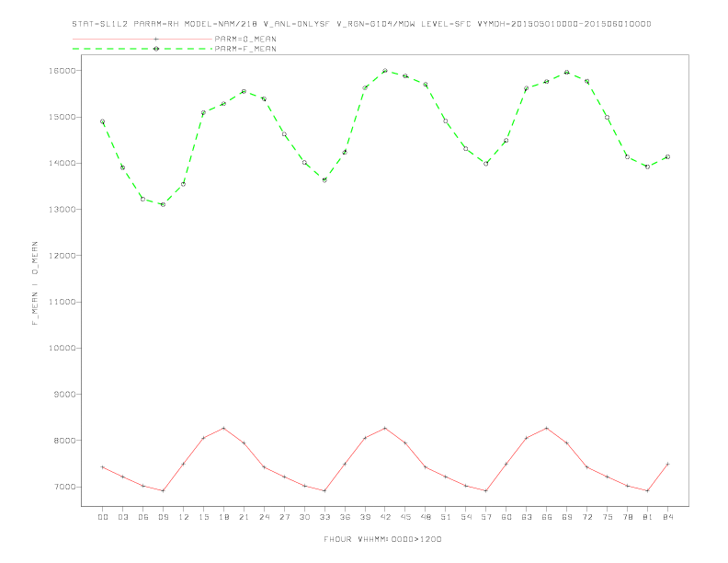
Task: Click the 00 forecast hour tick label
Action: tap(103, 517)
